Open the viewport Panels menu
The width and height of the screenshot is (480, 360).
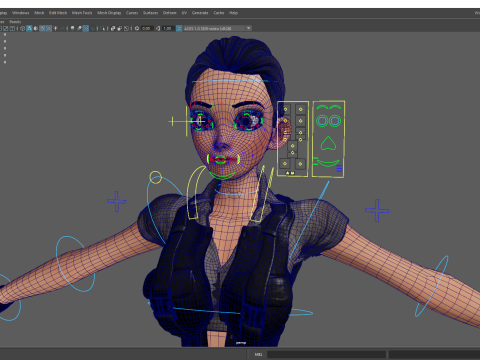pos(15,22)
